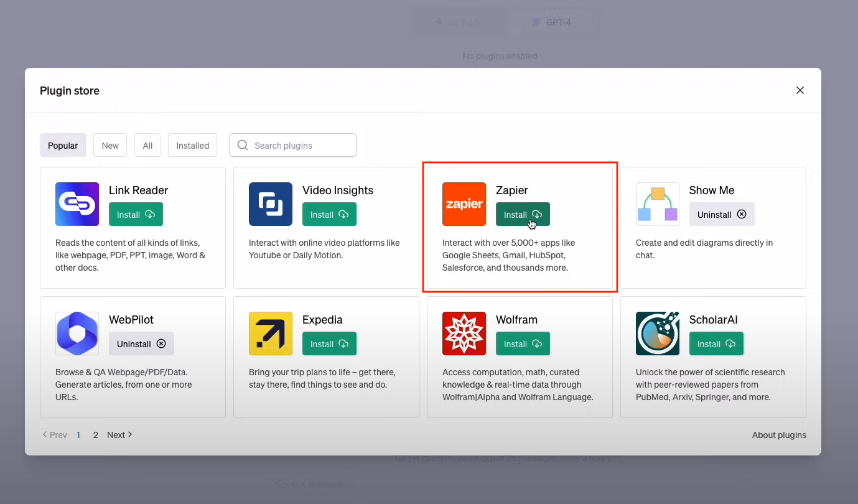Click the Expedia plugin name
The height and width of the screenshot is (504, 858).
[x=322, y=320]
